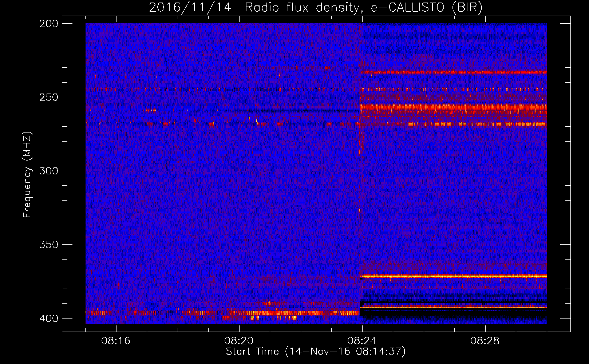Click the 08:28 time tick label
The height and width of the screenshot is (364, 589).
485,341
